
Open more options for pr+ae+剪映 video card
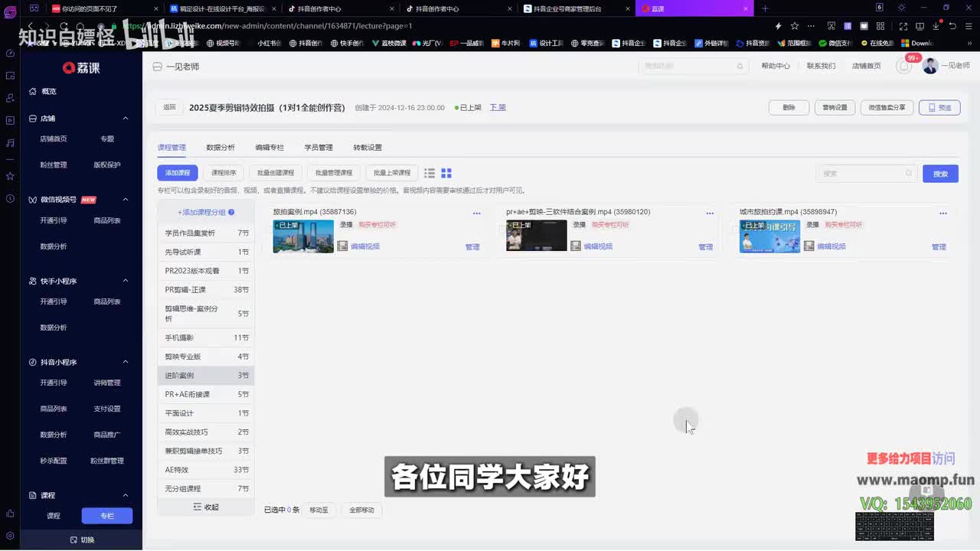pos(710,213)
